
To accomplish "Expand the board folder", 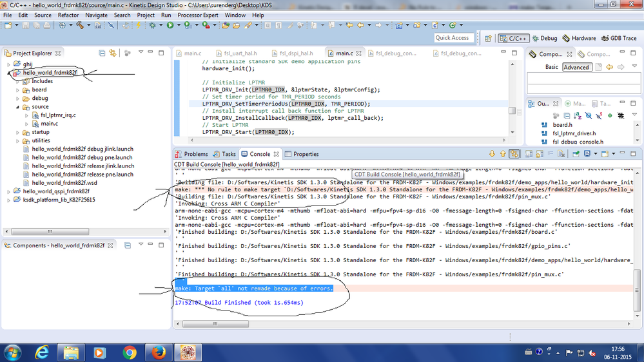I will [17, 90].
